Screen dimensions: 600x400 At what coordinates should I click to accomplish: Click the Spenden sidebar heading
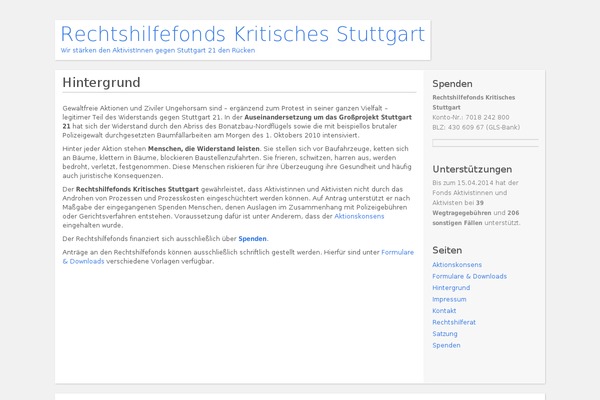tap(452, 84)
